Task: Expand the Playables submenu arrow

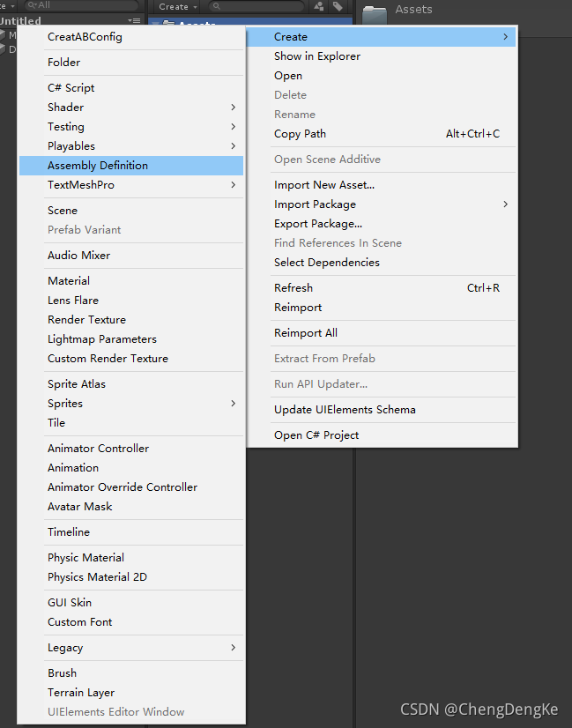Action: tap(233, 146)
